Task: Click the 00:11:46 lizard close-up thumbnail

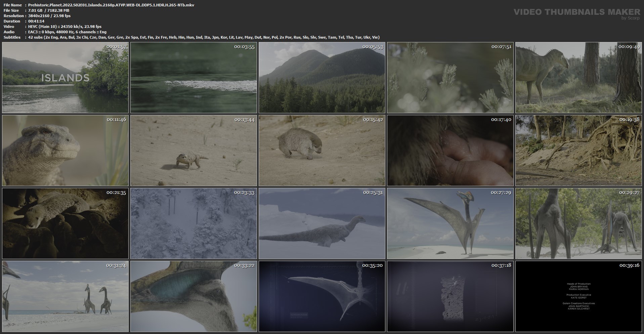Action: [65, 151]
